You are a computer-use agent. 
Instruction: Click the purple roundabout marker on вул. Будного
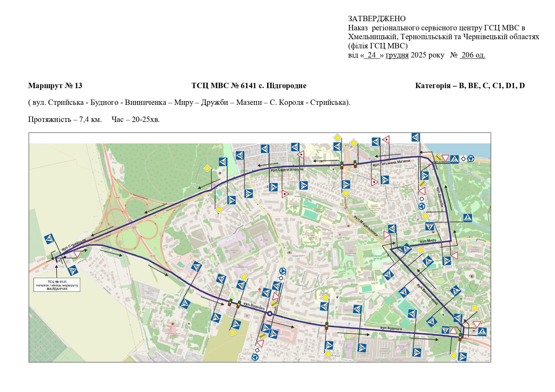(269, 314)
